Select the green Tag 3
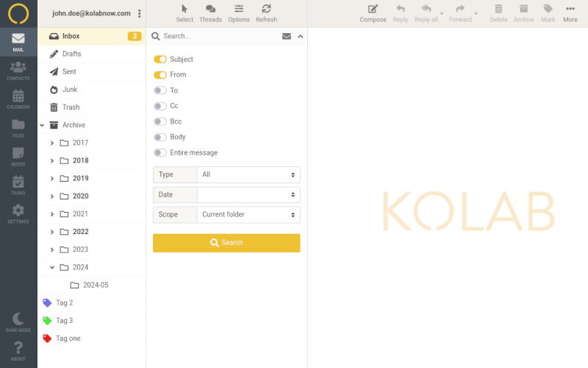This screenshot has height=368, width=588. pyautogui.click(x=91, y=321)
